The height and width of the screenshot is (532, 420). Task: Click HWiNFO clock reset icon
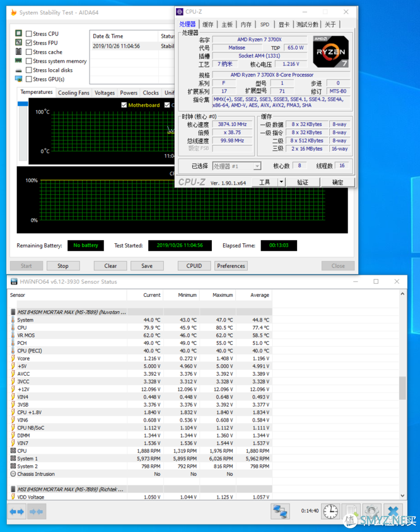[330, 511]
